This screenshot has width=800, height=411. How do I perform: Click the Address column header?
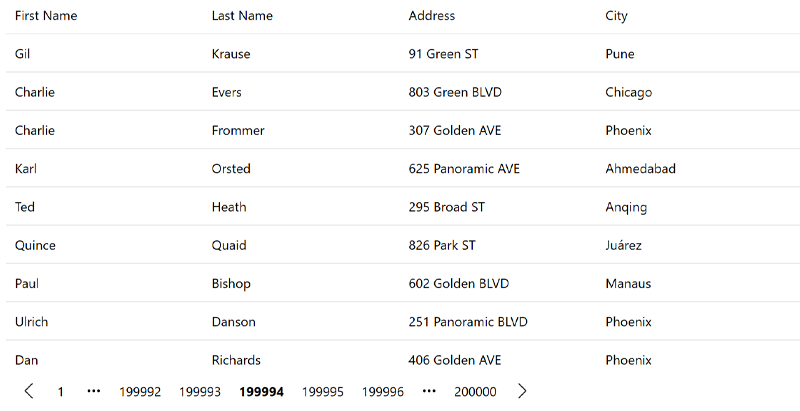pyautogui.click(x=432, y=16)
